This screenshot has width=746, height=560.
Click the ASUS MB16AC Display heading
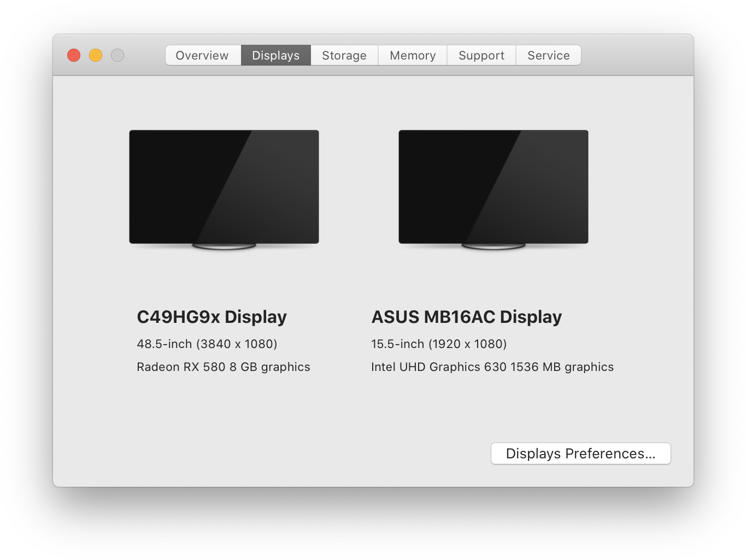tap(467, 317)
